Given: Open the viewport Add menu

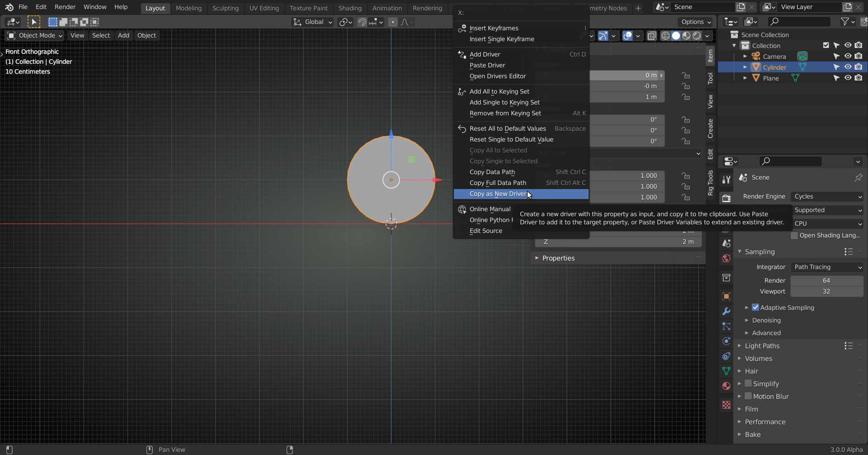Looking at the screenshot, I should pos(123,35).
